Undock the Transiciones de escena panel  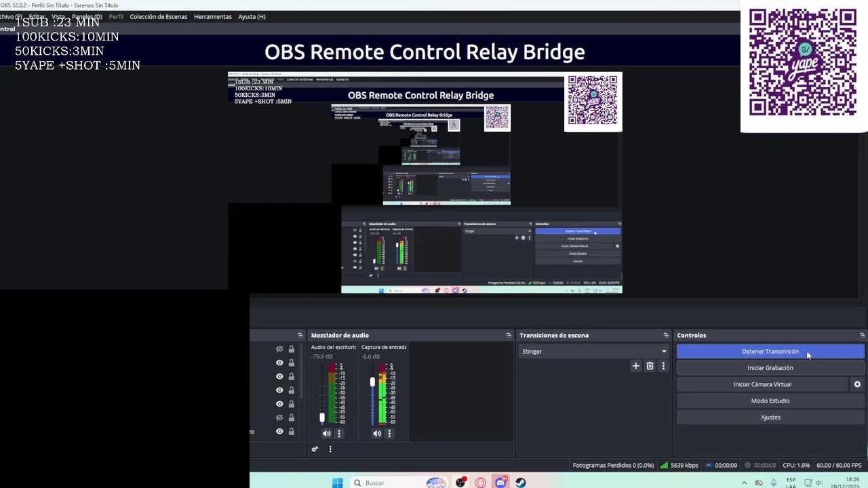(x=666, y=335)
